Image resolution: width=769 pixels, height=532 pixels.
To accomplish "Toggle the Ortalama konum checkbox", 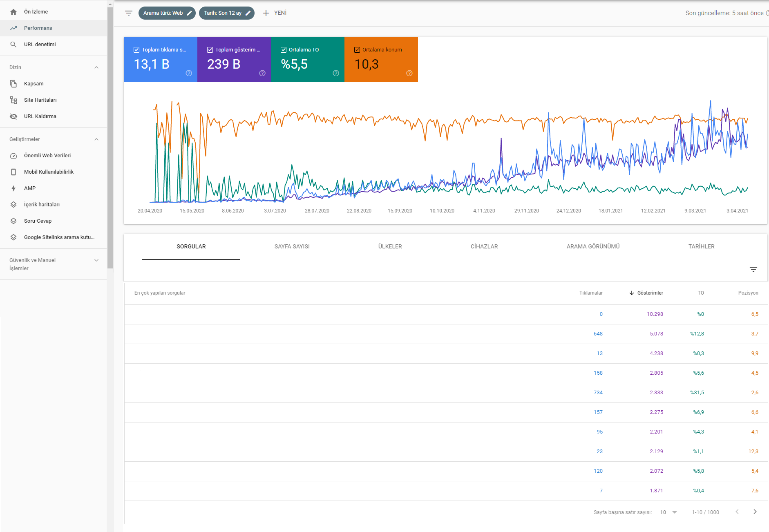I will (357, 50).
